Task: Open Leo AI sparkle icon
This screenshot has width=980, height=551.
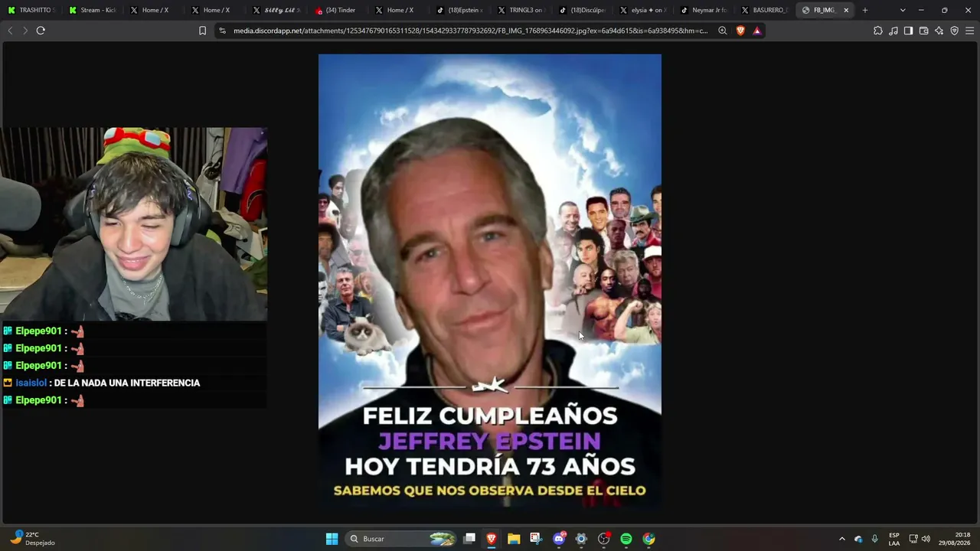Action: pyautogui.click(x=939, y=31)
